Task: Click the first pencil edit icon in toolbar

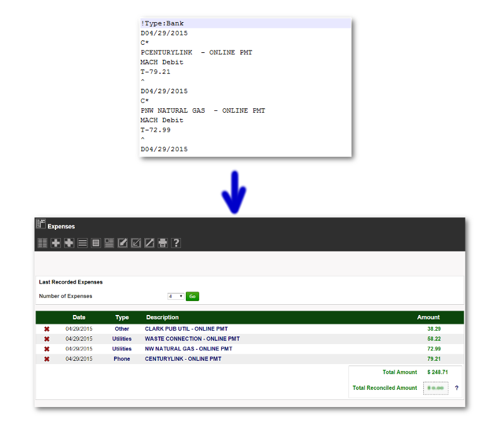Action: pyautogui.click(x=123, y=243)
